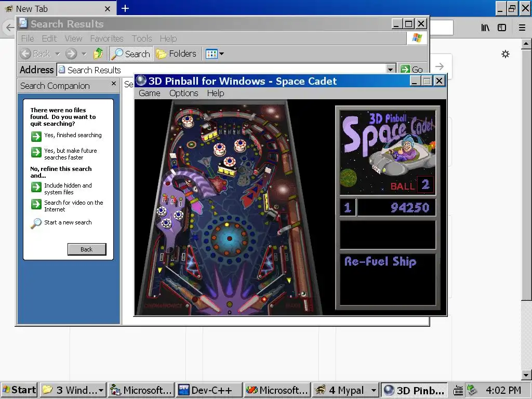This screenshot has width=532, height=399.
Task: Click the Start button on taskbar
Action: tap(19, 390)
